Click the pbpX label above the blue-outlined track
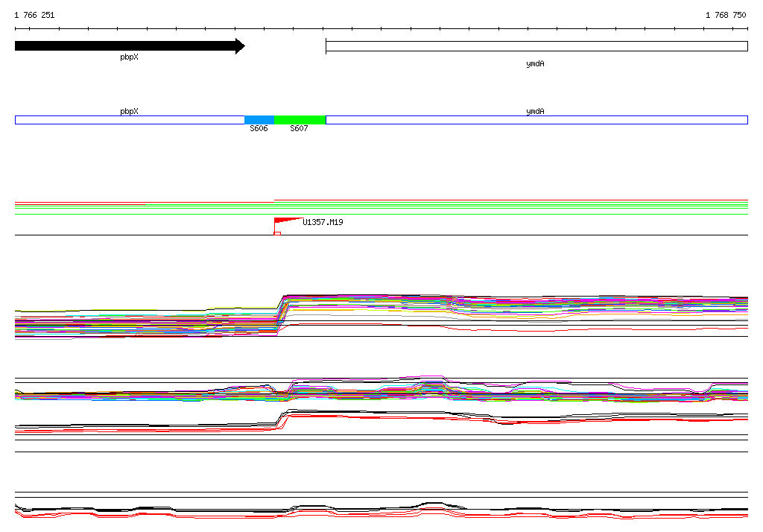This screenshot has width=763, height=532. [130, 112]
